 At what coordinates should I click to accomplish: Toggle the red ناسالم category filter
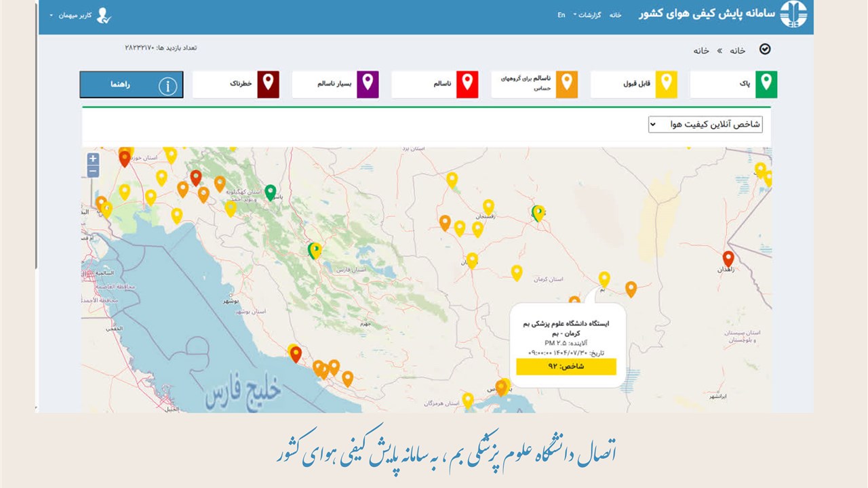click(x=435, y=85)
